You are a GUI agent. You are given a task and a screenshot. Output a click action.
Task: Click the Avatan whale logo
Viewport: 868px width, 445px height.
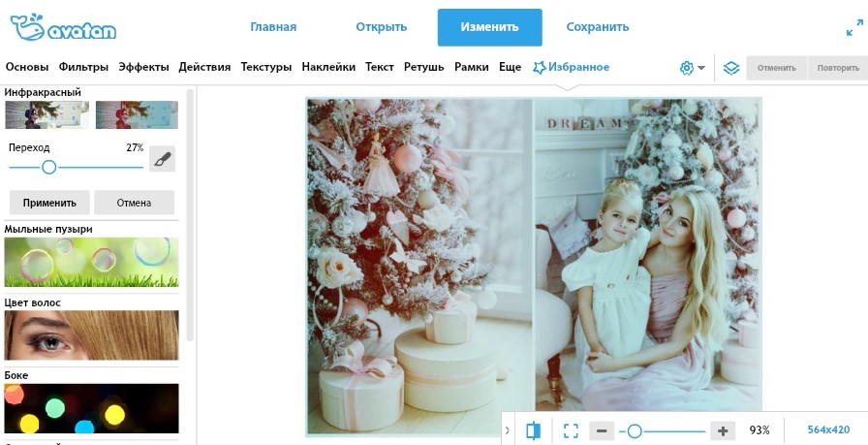click(x=63, y=26)
